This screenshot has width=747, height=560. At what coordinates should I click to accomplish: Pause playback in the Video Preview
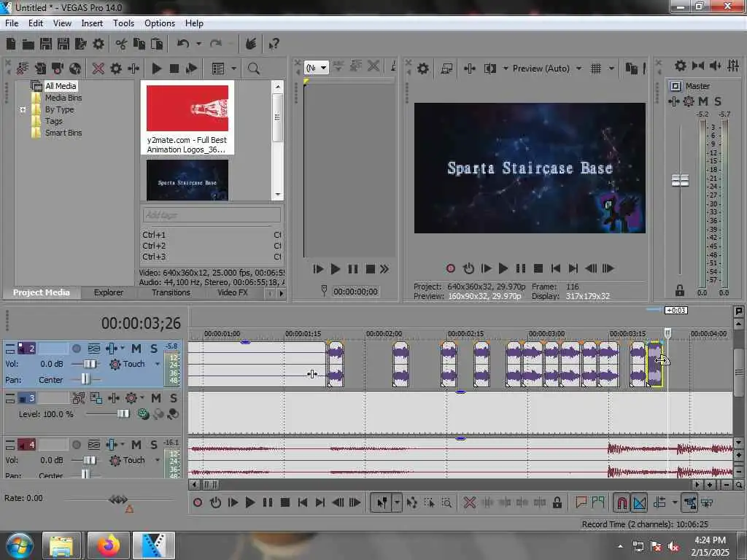point(521,268)
